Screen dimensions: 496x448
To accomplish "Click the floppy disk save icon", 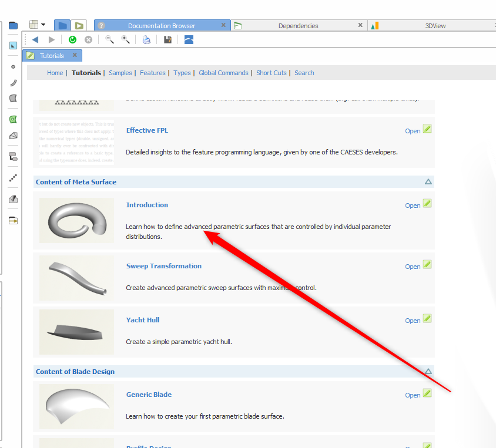I will [x=167, y=40].
